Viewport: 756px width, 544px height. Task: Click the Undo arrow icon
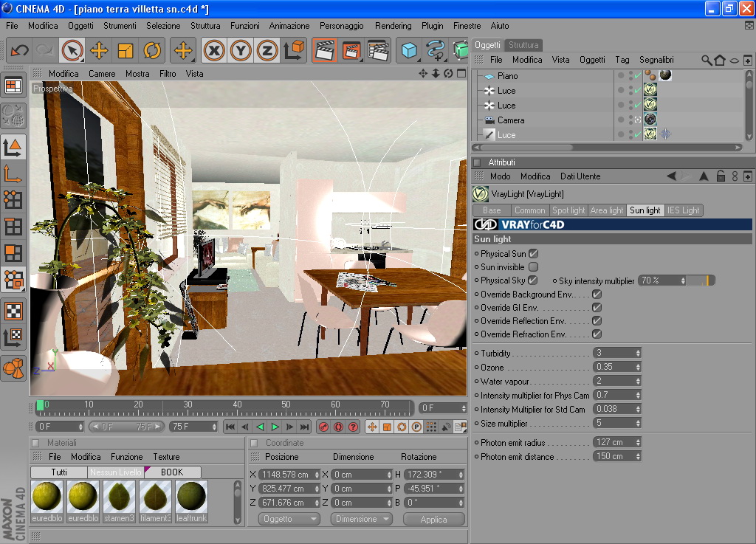pyautogui.click(x=19, y=50)
